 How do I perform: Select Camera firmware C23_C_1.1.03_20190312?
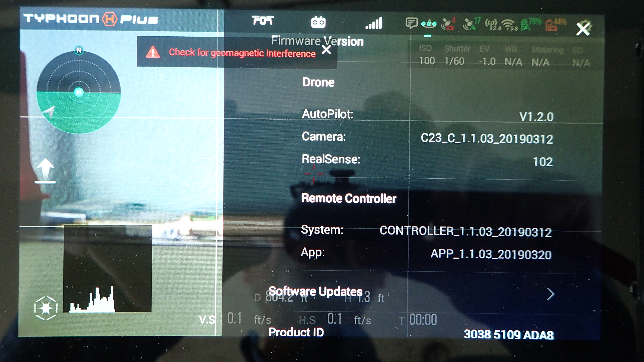(487, 139)
